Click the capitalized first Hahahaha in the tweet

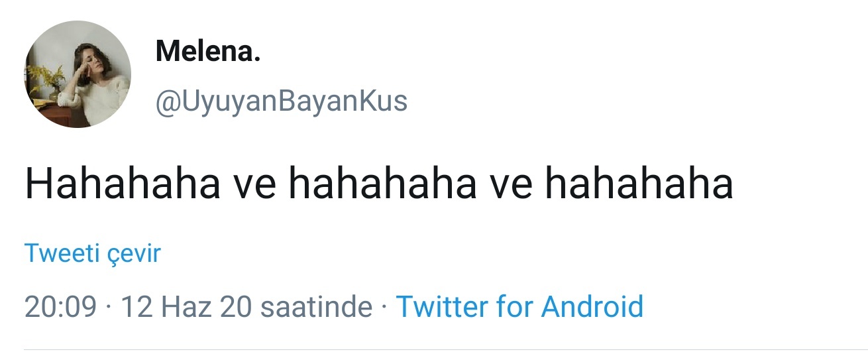point(123,185)
